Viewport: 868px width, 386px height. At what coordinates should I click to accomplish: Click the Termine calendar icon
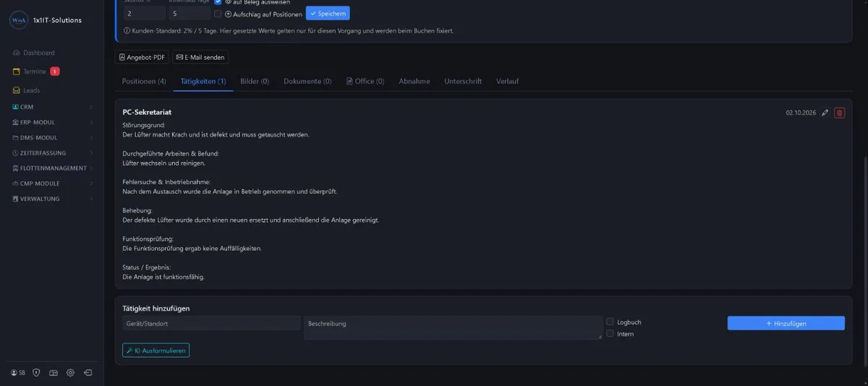[17, 72]
